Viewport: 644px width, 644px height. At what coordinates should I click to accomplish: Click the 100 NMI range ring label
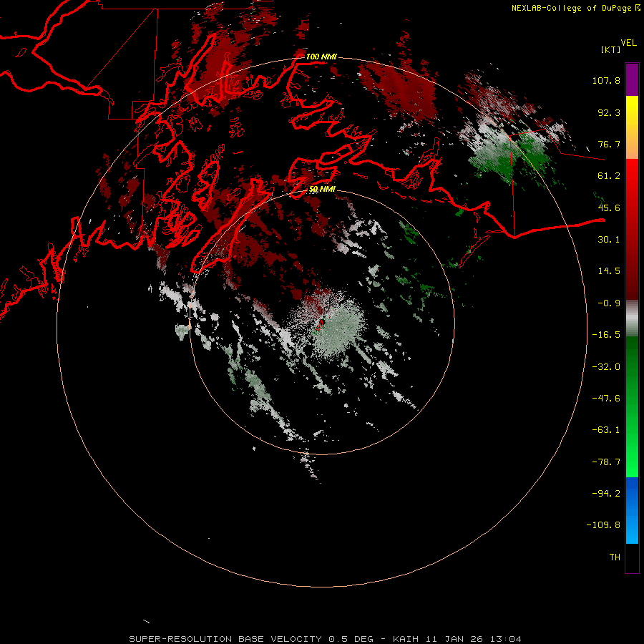click(x=321, y=57)
